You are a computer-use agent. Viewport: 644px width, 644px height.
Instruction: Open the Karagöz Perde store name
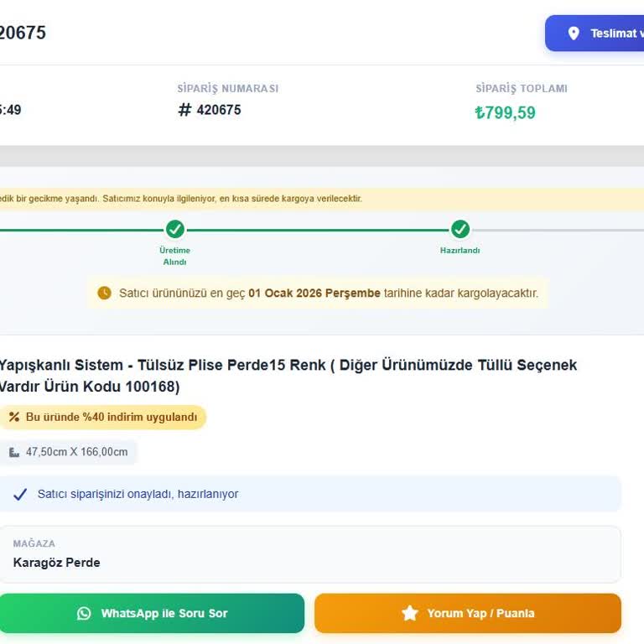coord(56,563)
